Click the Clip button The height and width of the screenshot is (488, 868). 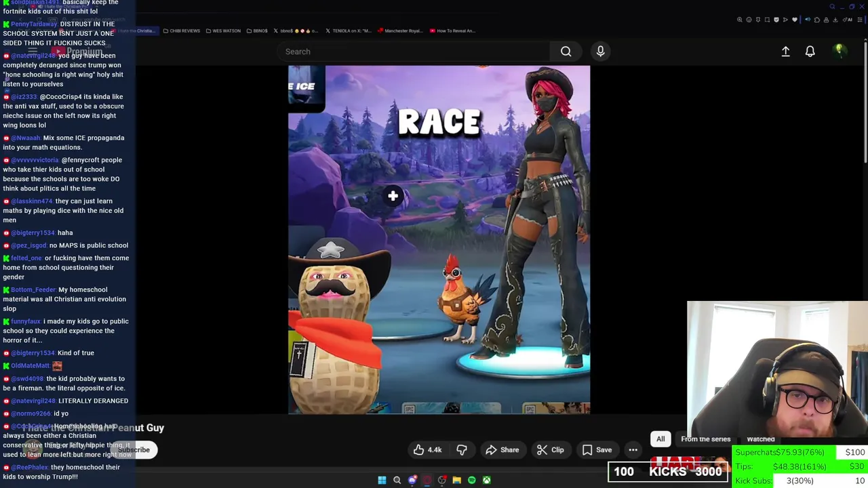551,450
